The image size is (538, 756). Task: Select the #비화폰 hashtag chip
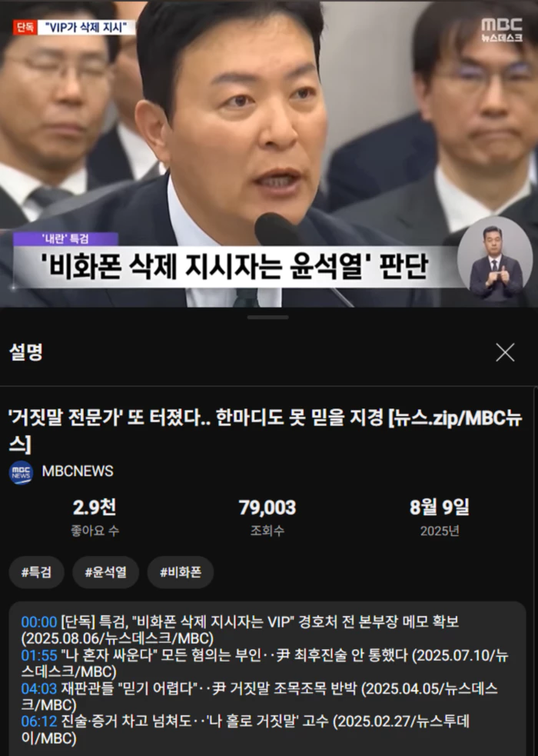181,572
